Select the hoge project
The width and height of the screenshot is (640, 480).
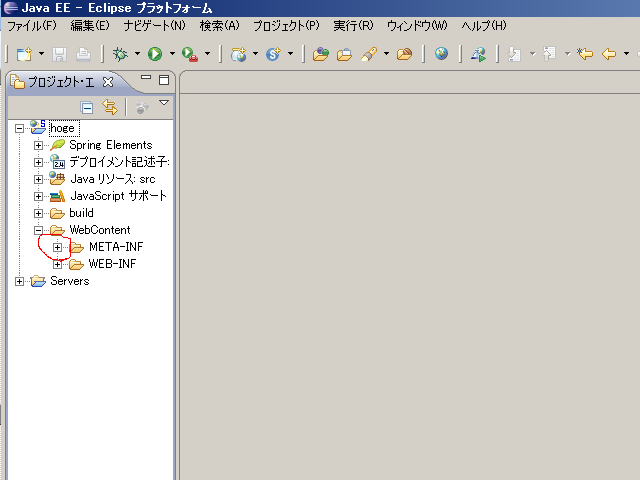pyautogui.click(x=62, y=128)
